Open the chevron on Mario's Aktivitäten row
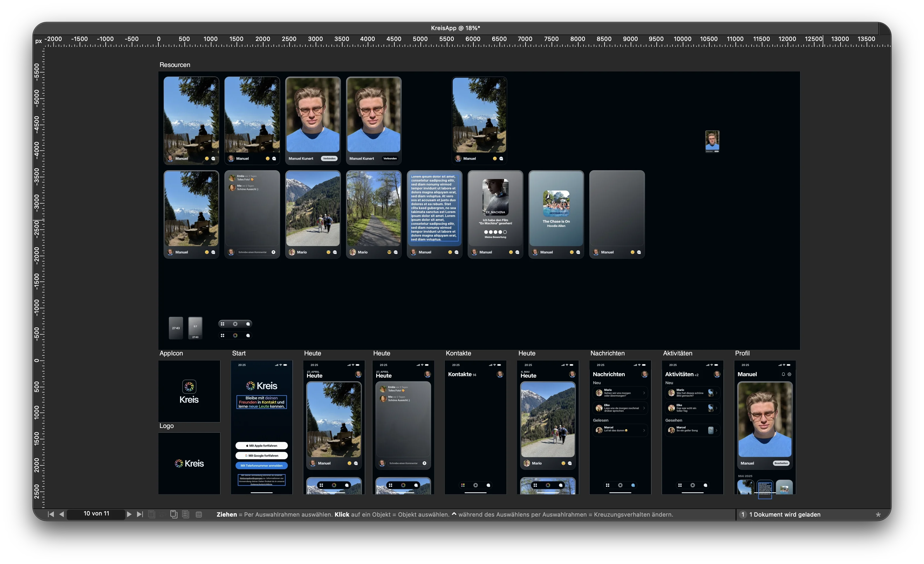The width and height of the screenshot is (924, 564). pyautogui.click(x=716, y=393)
